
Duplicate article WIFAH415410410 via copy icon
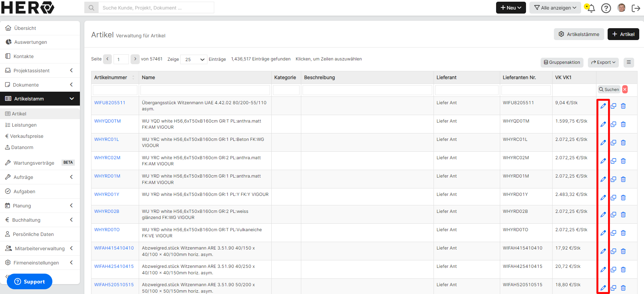pyautogui.click(x=613, y=251)
